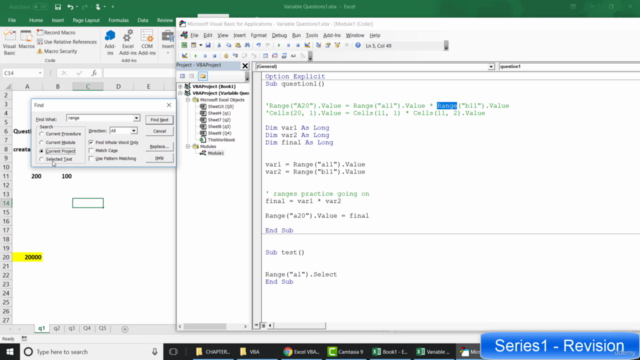Select Module1 in project tree
This screenshot has width=640, height=360.
pos(216,153)
